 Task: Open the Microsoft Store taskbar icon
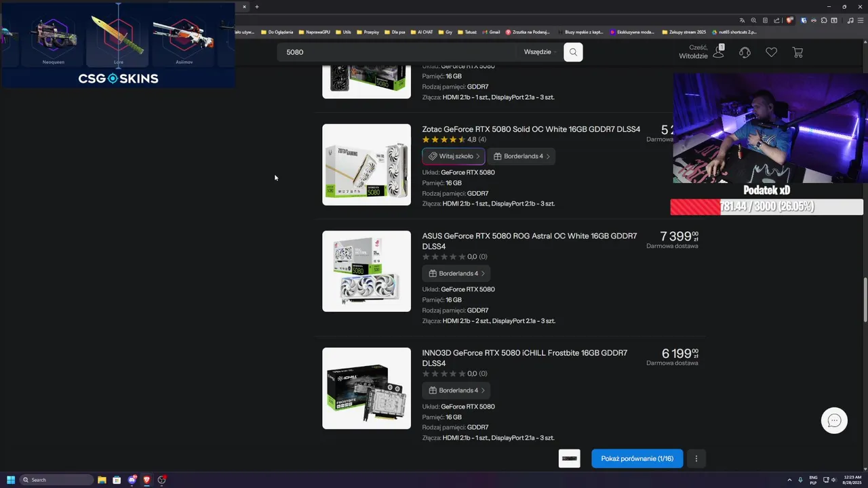[117, 480]
